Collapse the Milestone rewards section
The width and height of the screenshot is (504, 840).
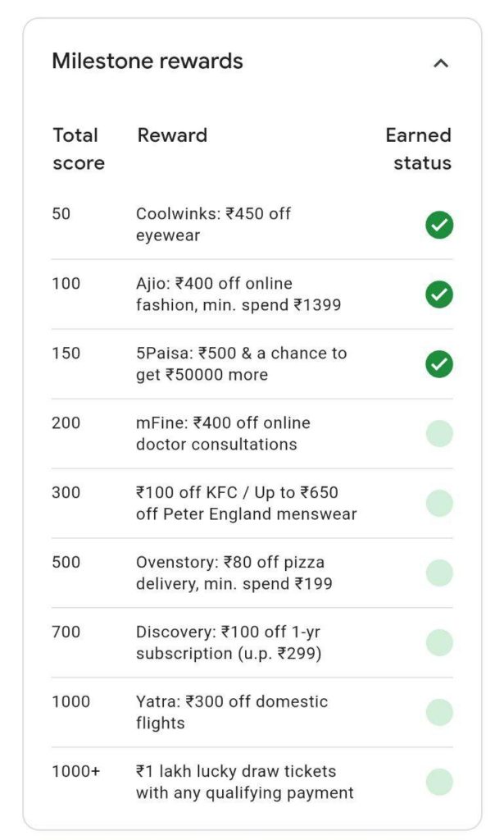(x=440, y=63)
